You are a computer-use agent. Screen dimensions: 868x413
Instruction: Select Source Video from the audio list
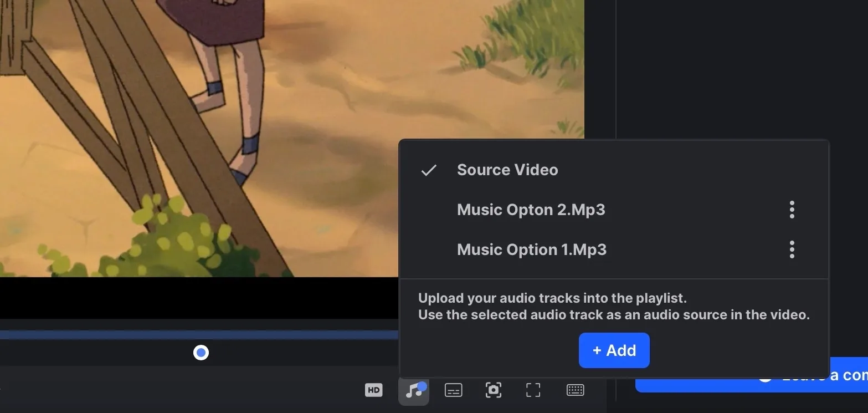pos(507,170)
